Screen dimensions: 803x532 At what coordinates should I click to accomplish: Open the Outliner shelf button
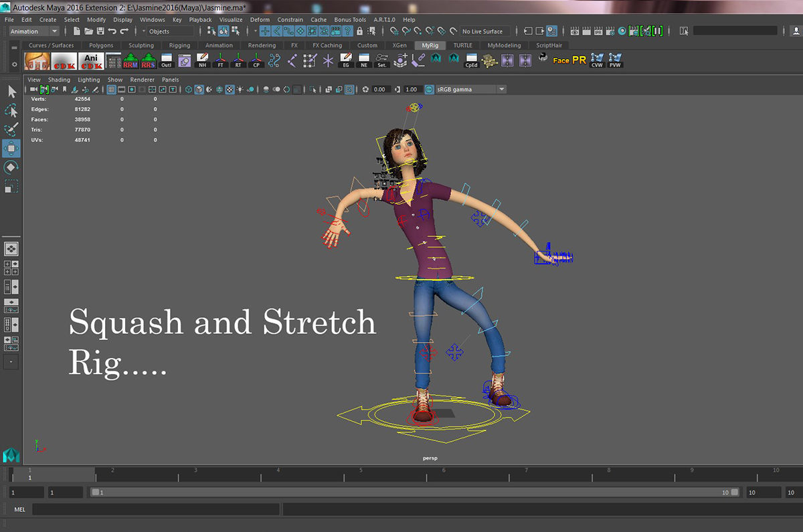[x=167, y=61]
